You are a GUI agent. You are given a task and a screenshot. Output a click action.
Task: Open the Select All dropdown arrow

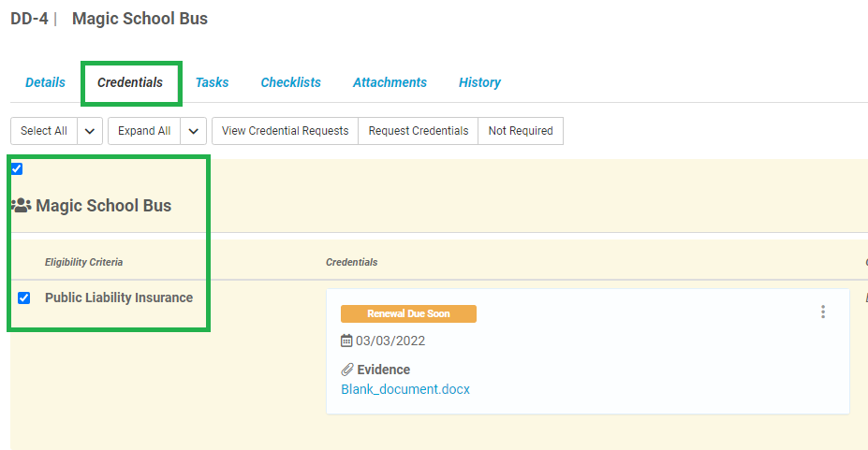coord(90,131)
